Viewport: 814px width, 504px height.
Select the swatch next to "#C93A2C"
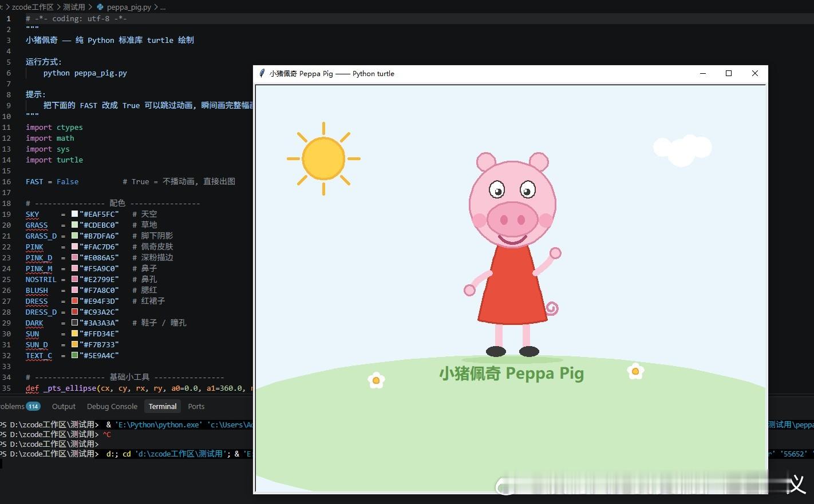(x=74, y=312)
